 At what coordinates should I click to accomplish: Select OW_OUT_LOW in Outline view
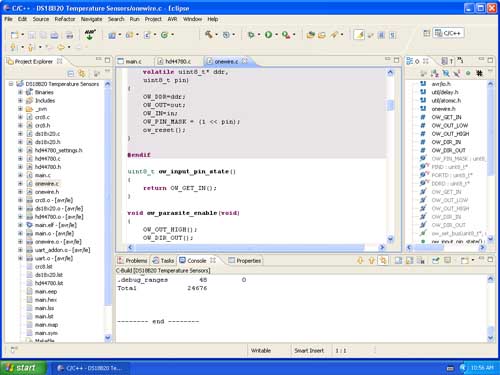click(450, 125)
